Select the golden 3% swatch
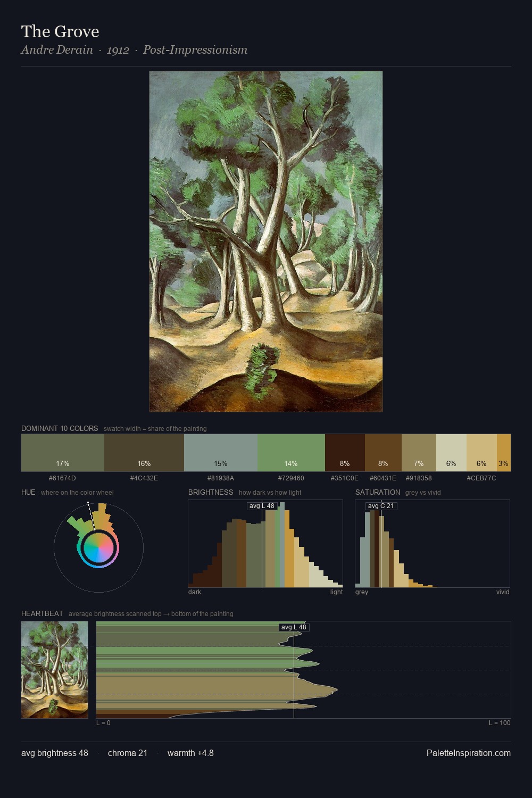 click(504, 453)
